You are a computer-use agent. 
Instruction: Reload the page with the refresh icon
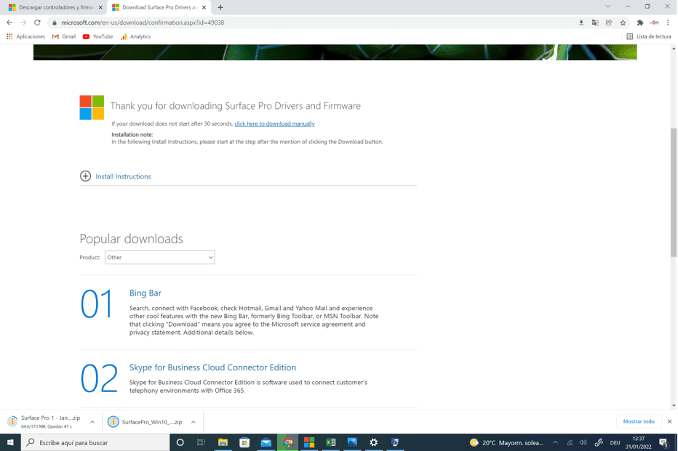(x=37, y=22)
